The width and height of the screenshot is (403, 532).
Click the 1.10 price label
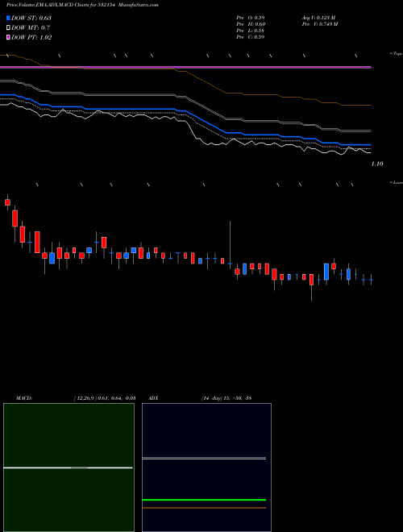pyautogui.click(x=377, y=164)
